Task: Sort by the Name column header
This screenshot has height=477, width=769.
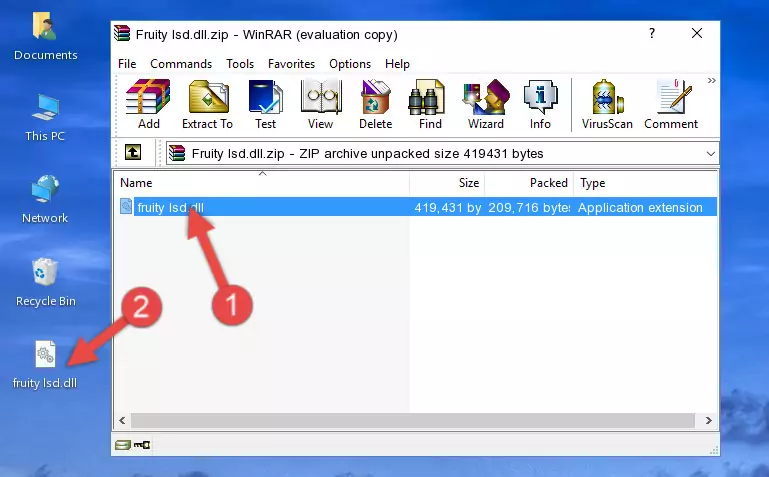Action: click(262, 183)
